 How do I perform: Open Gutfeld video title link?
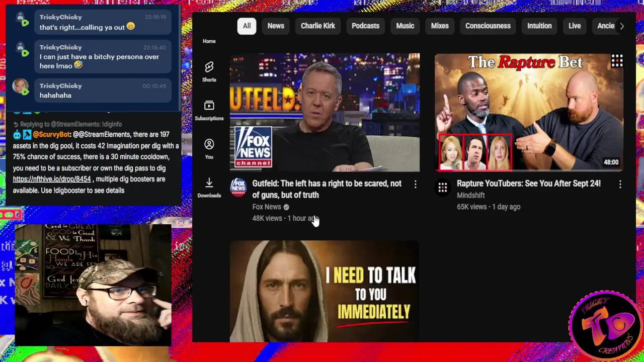tap(327, 189)
